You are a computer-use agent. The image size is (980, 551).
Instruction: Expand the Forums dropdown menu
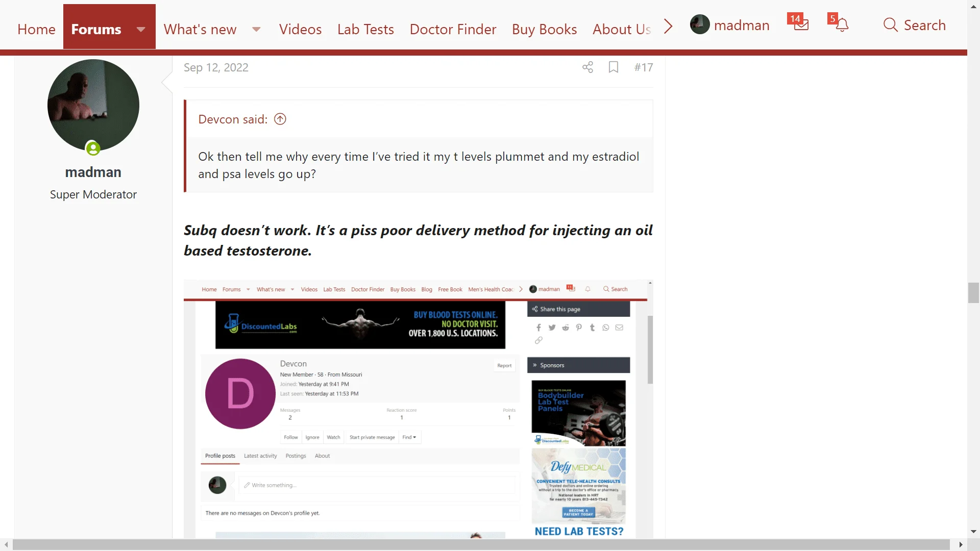(x=141, y=28)
